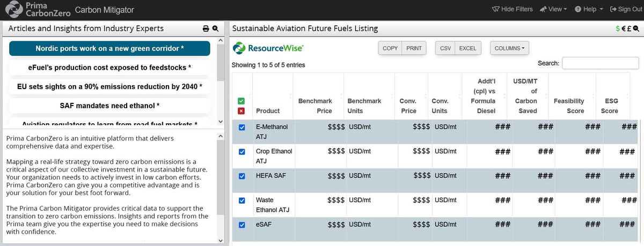Click the magnifier icon in Articles panel header
Viewport: 644px width, 246px height.
215,28
